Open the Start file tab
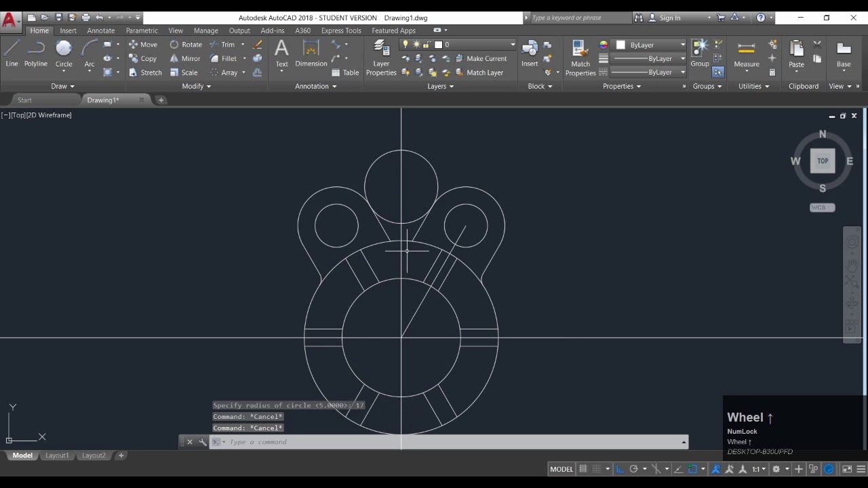868x488 pixels. [x=24, y=100]
